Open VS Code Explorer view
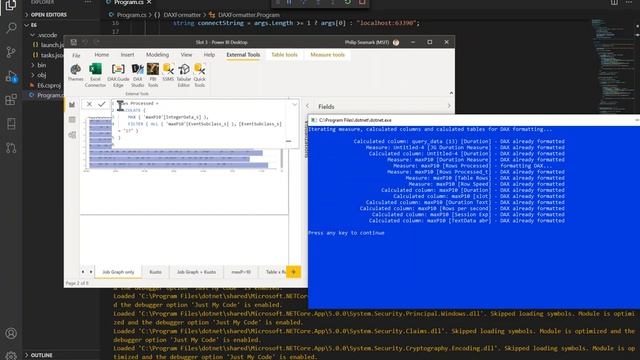This screenshot has height=360, width=640. [11, 5]
